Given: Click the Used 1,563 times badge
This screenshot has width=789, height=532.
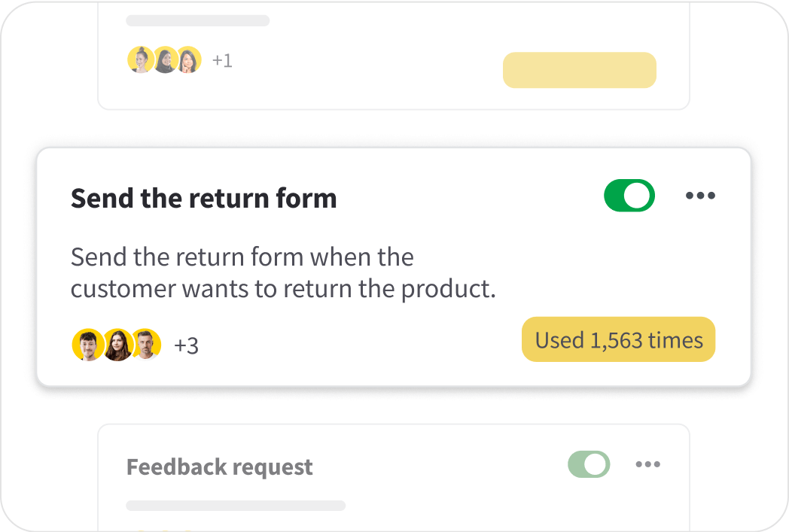Looking at the screenshot, I should coord(618,340).
